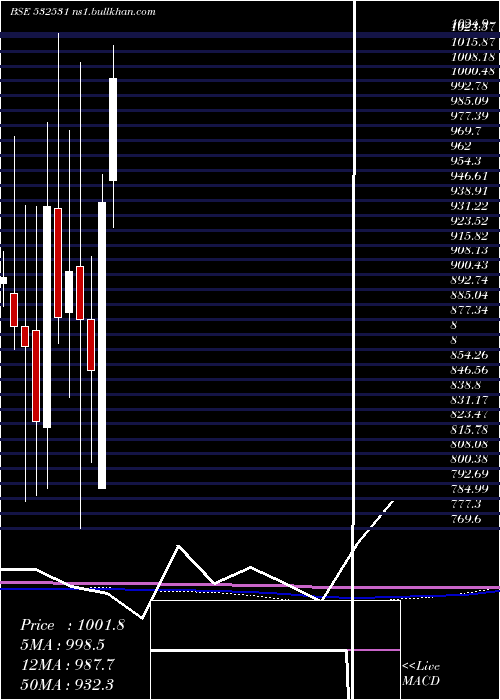Click the 'BSE 532531 ns1.bullkhan.com' chart title
Image resolution: width=500 pixels, height=700 pixels.
[x=83, y=12]
